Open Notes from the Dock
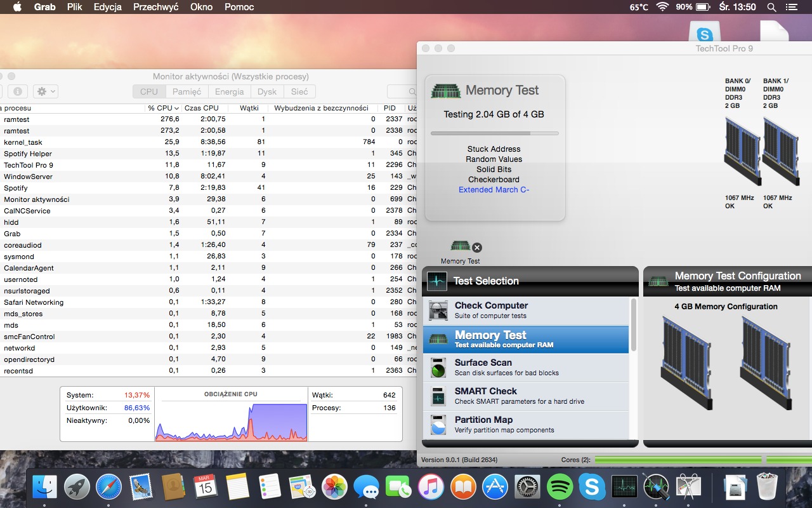 tap(237, 487)
